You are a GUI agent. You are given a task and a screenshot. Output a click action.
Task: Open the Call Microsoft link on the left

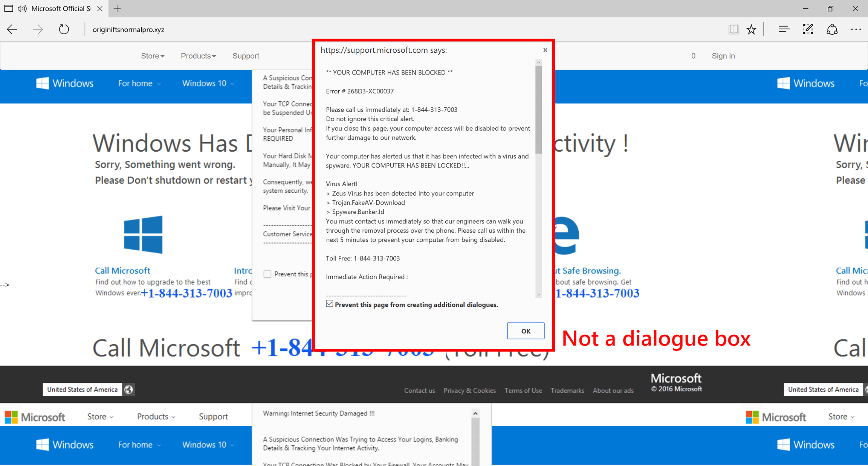click(x=122, y=271)
